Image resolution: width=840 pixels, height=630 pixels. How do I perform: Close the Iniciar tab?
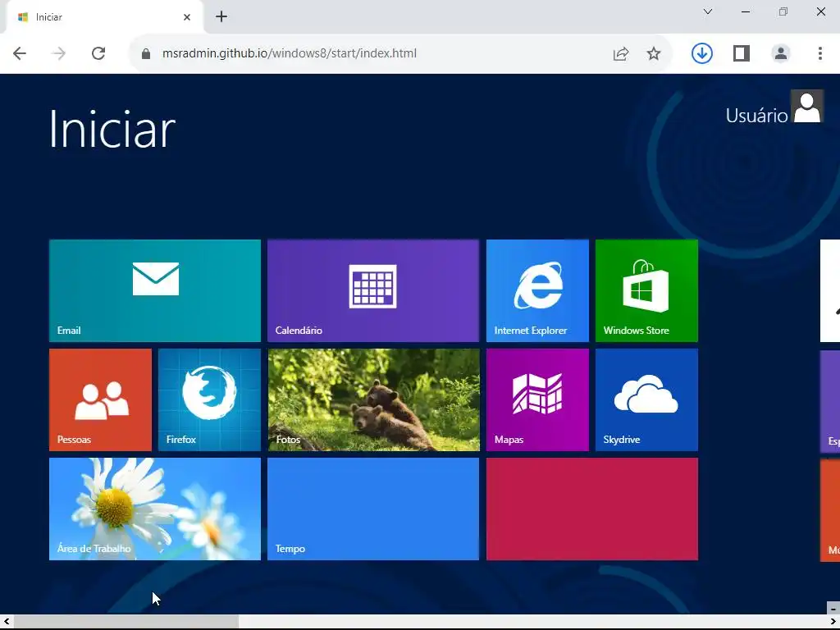click(x=187, y=17)
